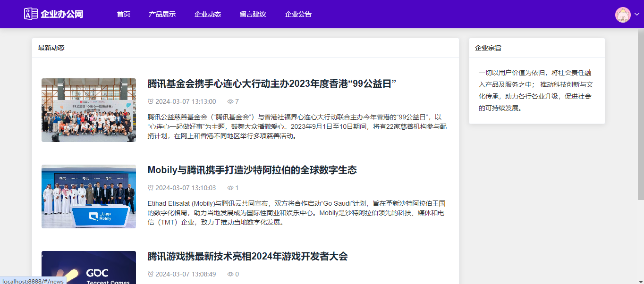The height and width of the screenshot is (284, 644).
Task: Open the Mobily与腾讯携手 article title
Action: click(252, 170)
